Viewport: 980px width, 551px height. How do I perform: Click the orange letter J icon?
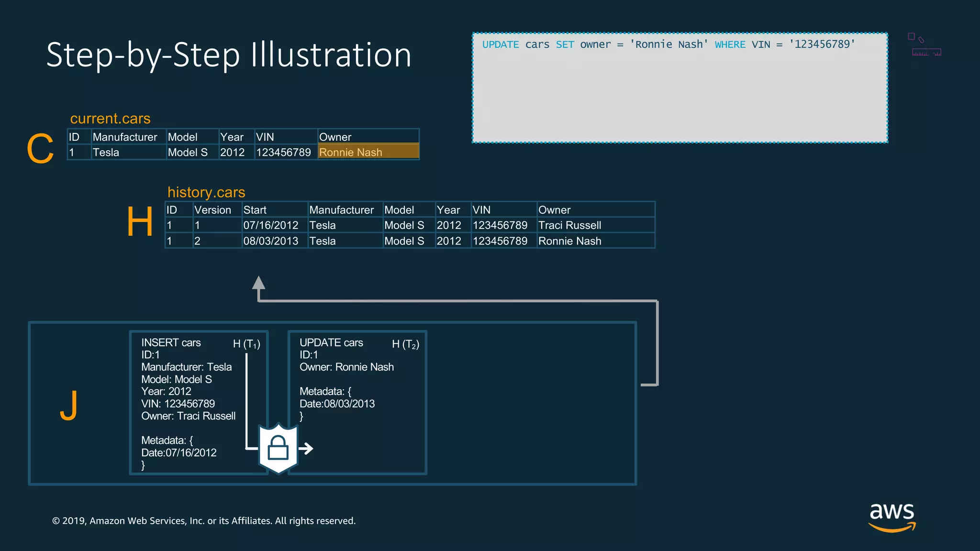pos(69,405)
